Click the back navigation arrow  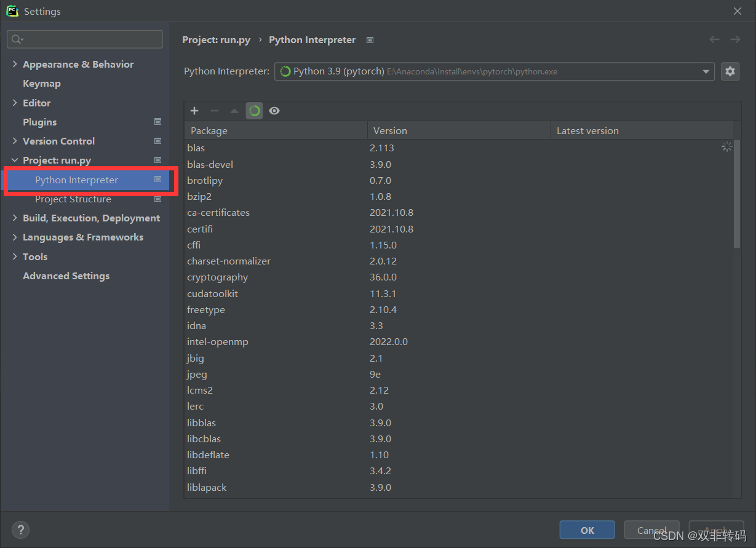click(714, 39)
